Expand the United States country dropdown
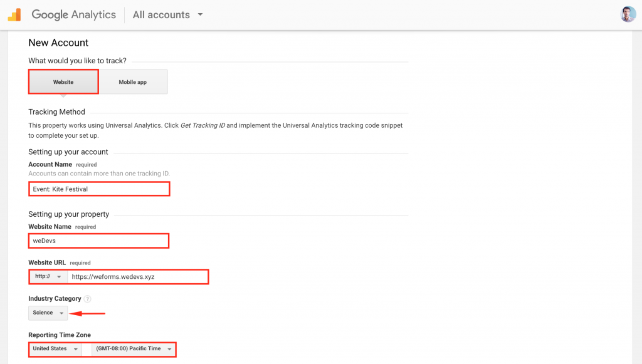This screenshot has width=642, height=364. (55, 349)
